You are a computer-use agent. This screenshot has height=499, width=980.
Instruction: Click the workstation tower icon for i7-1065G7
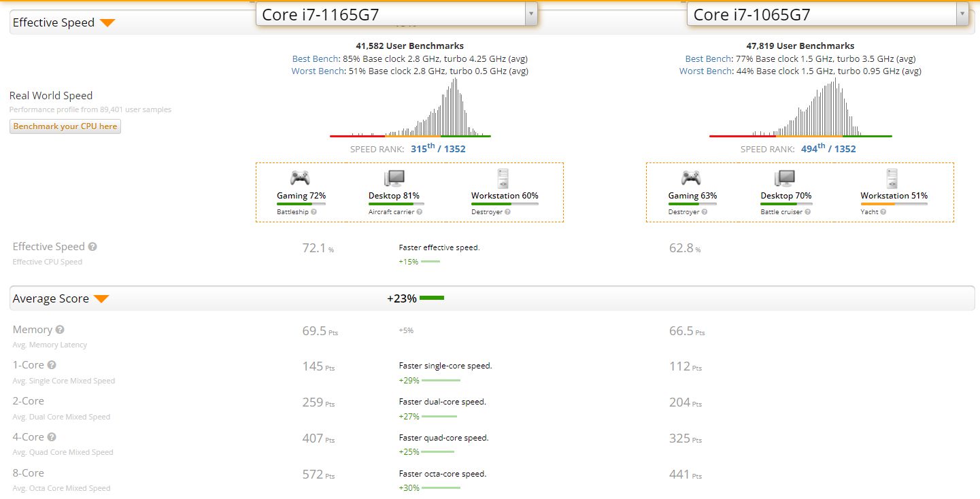[x=893, y=178]
